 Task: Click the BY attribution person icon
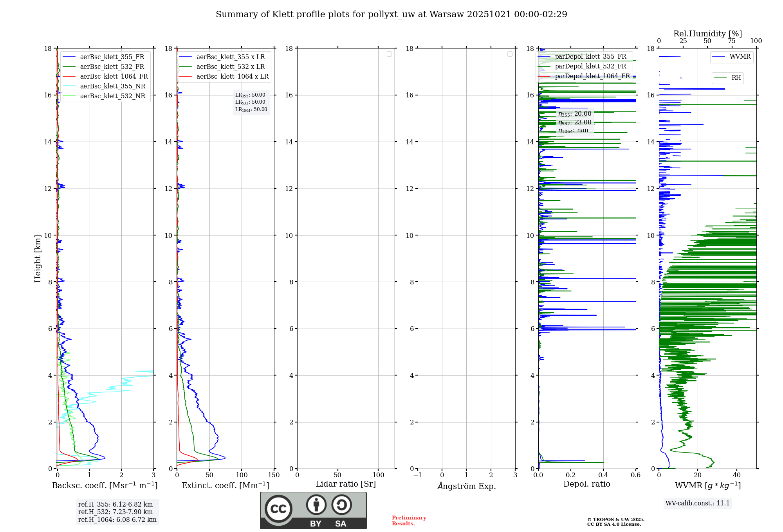coord(316,505)
